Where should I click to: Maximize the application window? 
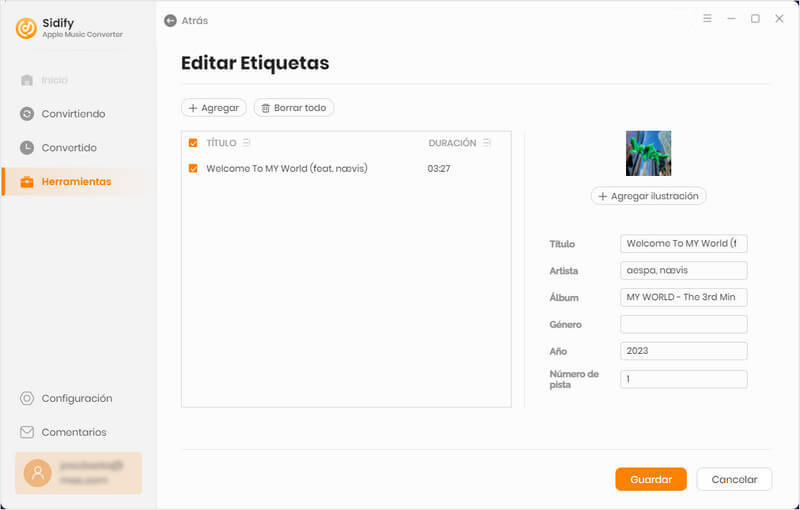(x=755, y=18)
